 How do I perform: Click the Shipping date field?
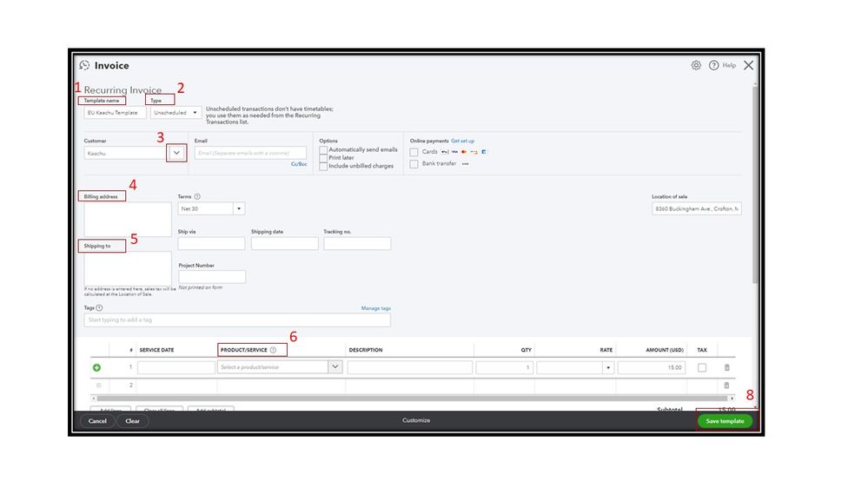pos(284,243)
